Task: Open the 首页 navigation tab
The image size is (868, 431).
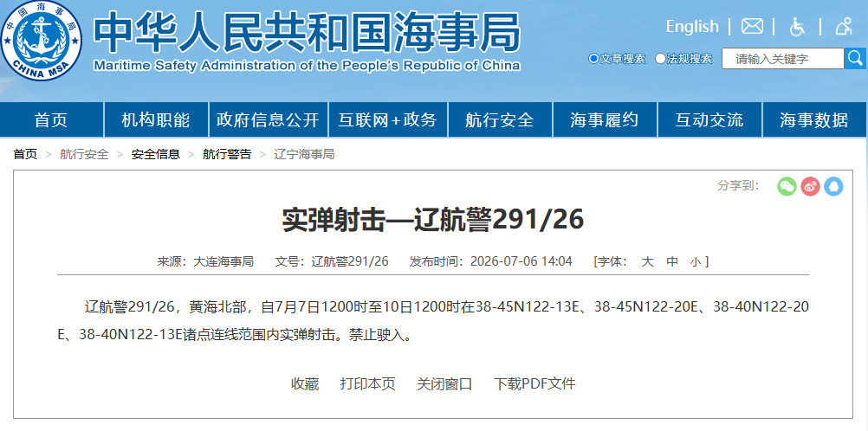Action: pyautogui.click(x=51, y=119)
